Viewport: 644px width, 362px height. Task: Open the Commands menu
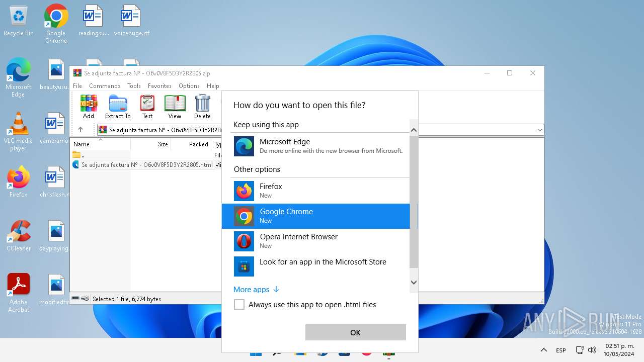tap(105, 86)
